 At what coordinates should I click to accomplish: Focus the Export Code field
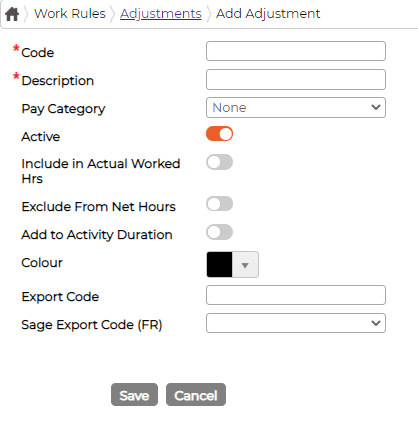point(296,295)
